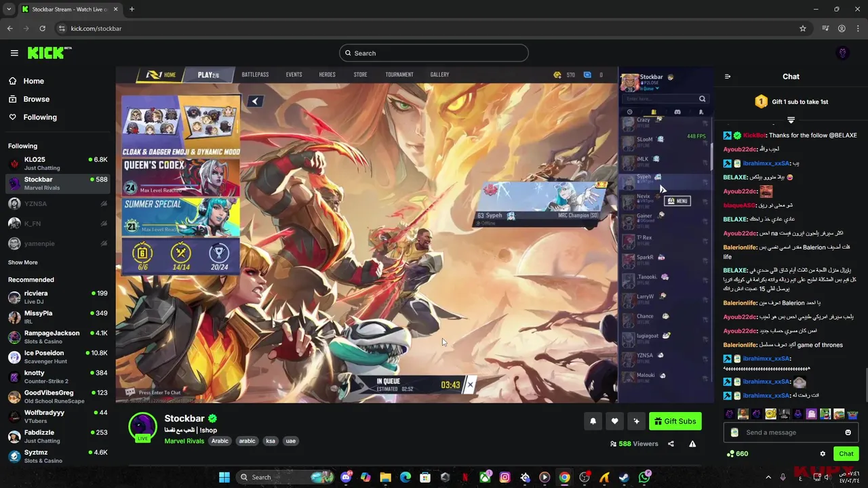Expand the gift leaderboard handle
Image resolution: width=868 pixels, height=488 pixels.
pyautogui.click(x=791, y=119)
